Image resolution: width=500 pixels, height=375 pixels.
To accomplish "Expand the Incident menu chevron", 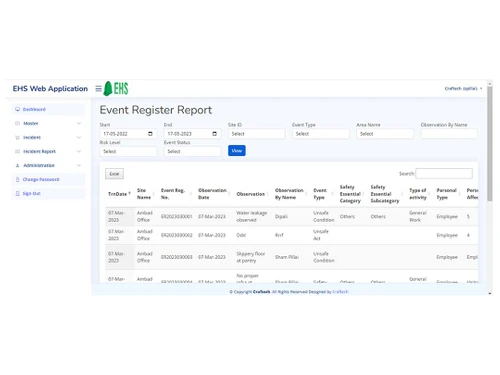I will point(79,137).
